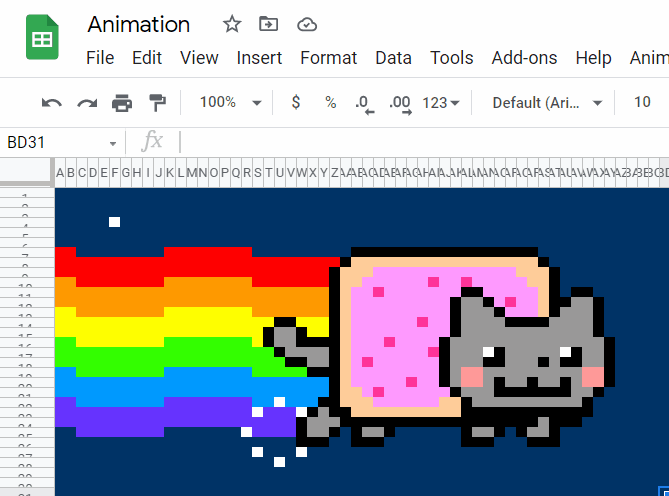Select column Q header

236,173
